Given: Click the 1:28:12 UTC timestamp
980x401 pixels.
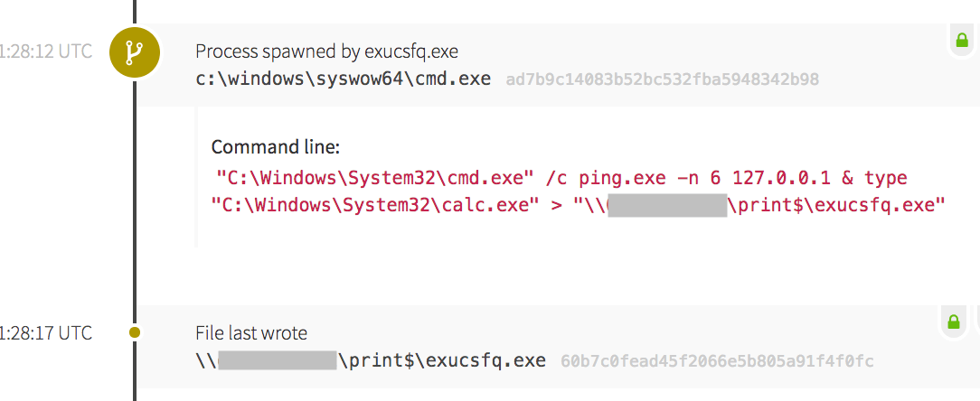Looking at the screenshot, I should click(45, 51).
